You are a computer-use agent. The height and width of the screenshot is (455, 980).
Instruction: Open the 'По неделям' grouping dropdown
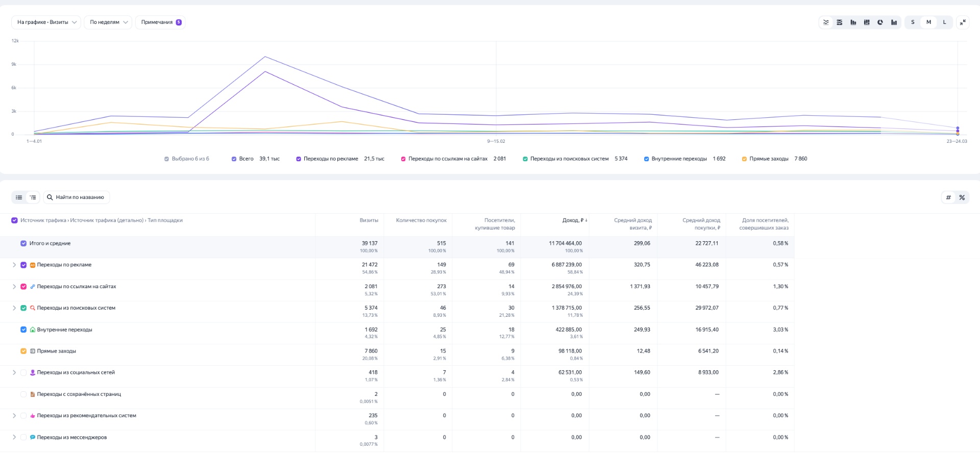108,22
